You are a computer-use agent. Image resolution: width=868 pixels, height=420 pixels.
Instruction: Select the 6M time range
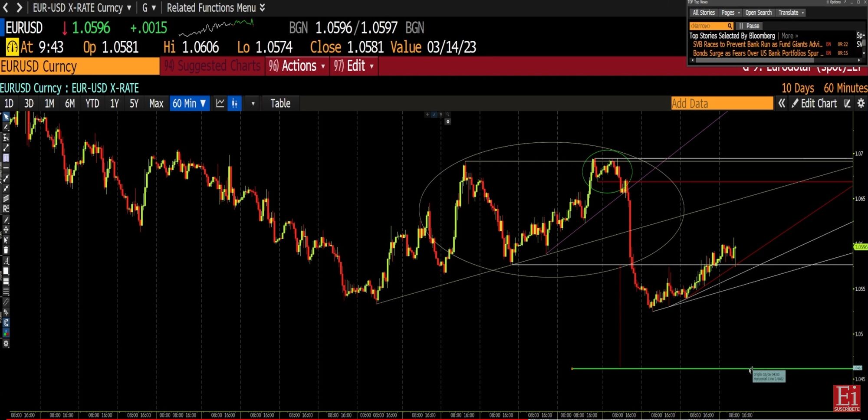point(70,103)
